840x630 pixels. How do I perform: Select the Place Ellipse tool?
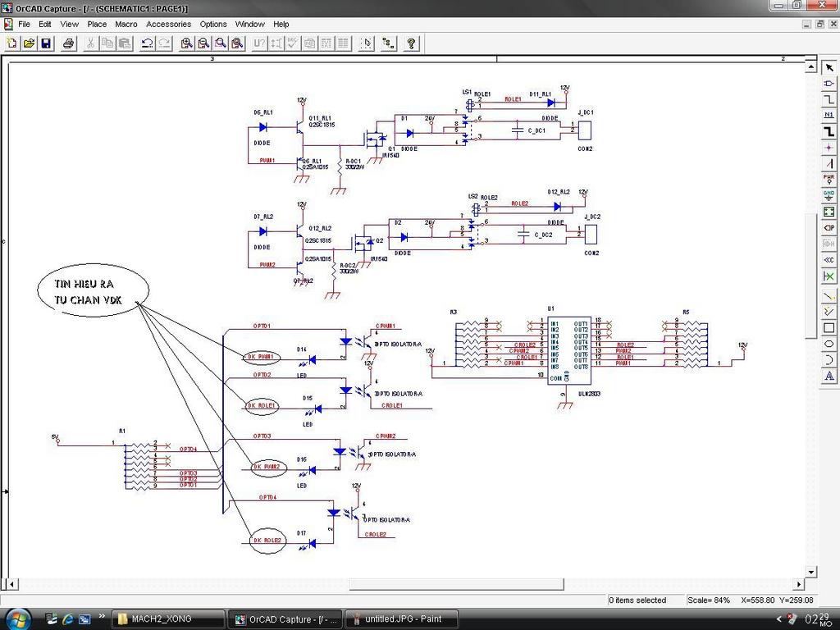(829, 344)
